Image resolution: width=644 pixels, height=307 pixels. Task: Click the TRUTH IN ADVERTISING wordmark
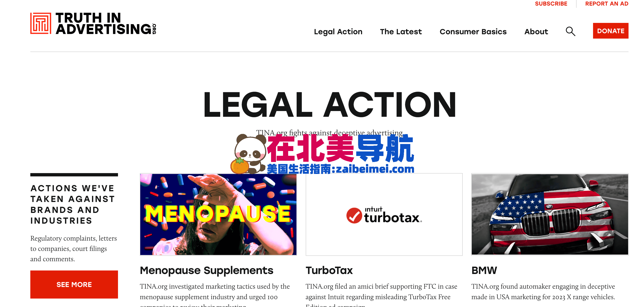click(x=106, y=23)
